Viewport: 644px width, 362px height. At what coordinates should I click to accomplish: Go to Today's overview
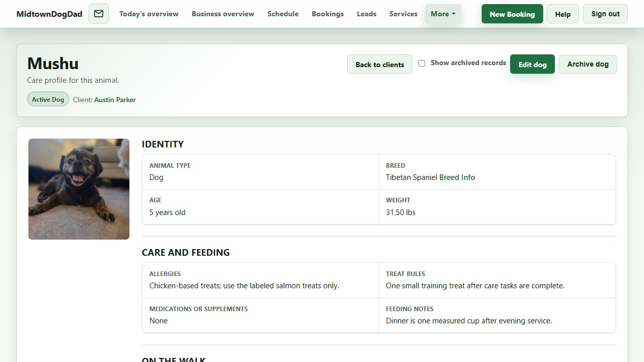(149, 14)
